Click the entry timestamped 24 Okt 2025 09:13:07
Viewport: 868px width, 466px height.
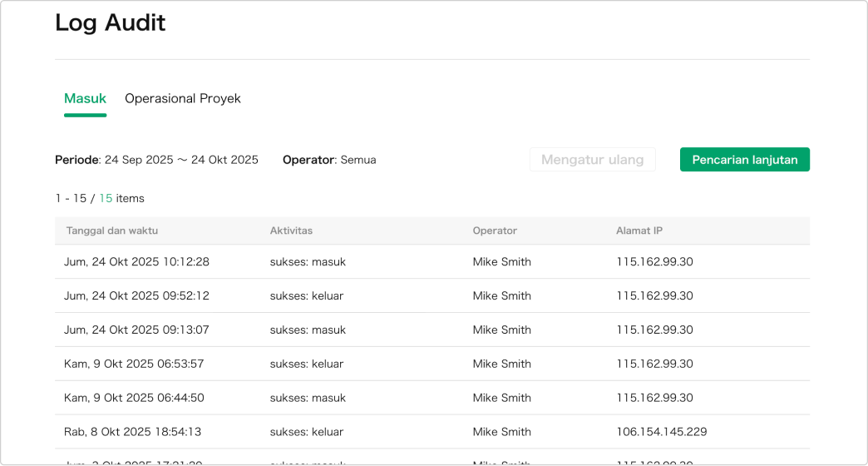136,330
